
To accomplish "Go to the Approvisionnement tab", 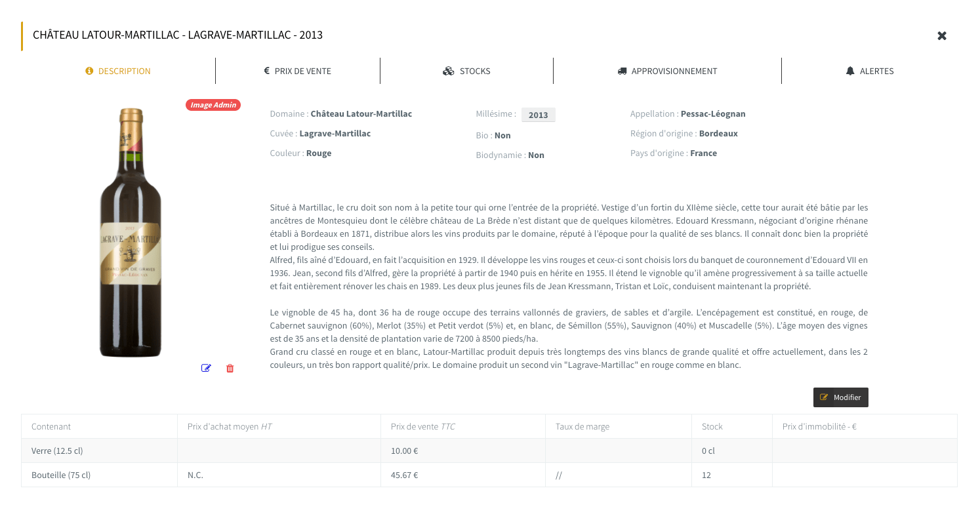I will (667, 71).
